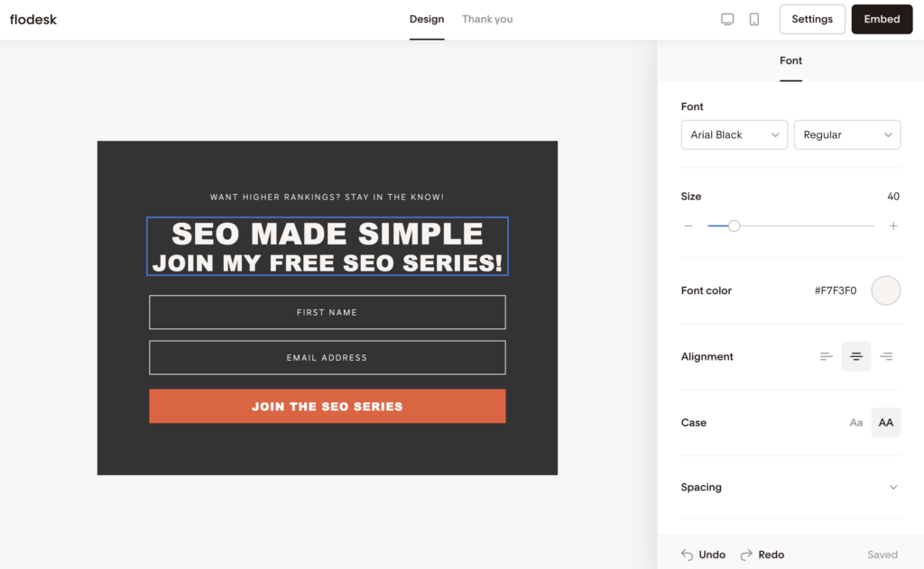The height and width of the screenshot is (569, 924).
Task: Click the flodesk logo
Action: (x=33, y=20)
